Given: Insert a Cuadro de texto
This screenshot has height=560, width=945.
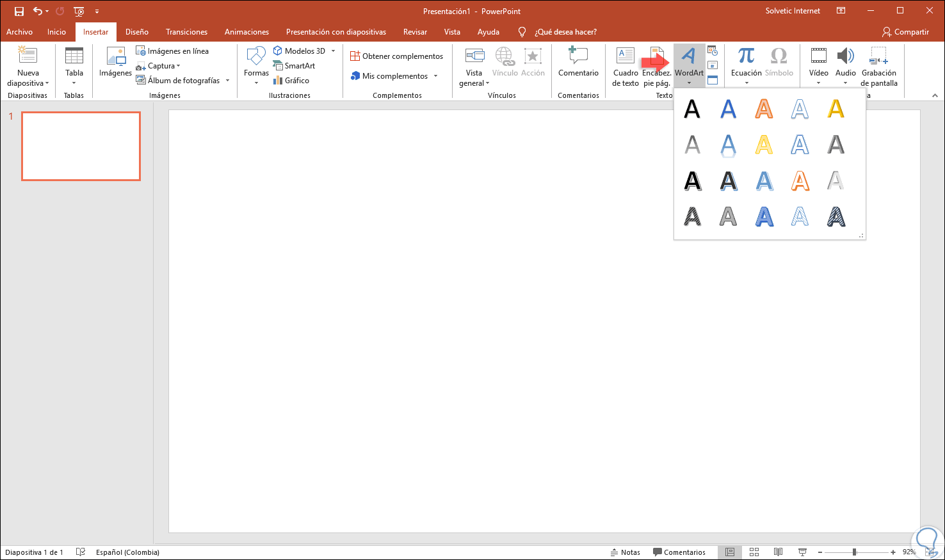Looking at the screenshot, I should click(626, 67).
